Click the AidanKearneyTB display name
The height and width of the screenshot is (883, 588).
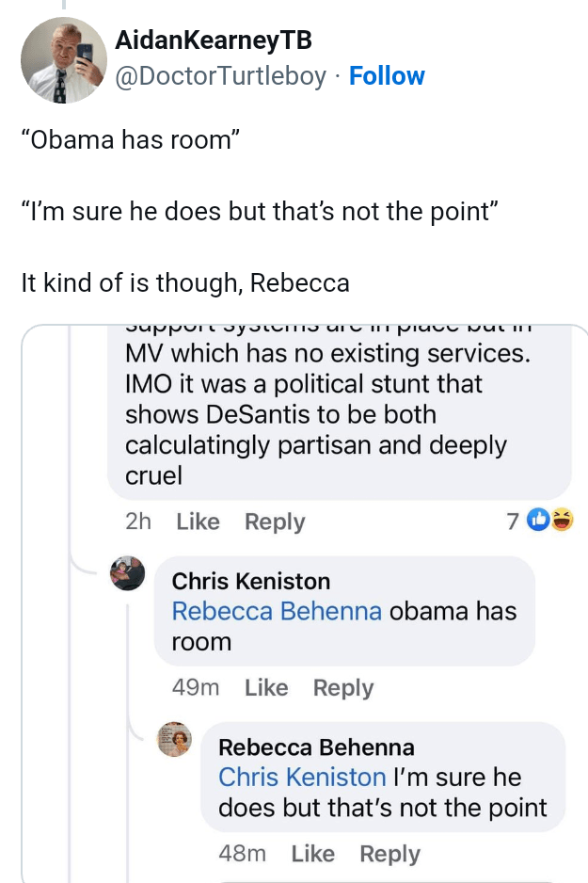tap(213, 40)
